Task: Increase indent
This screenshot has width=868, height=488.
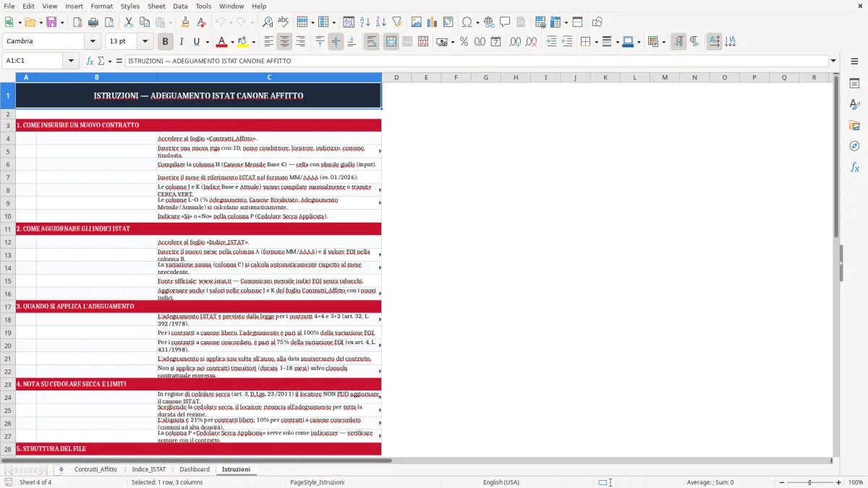Action: click(x=551, y=42)
